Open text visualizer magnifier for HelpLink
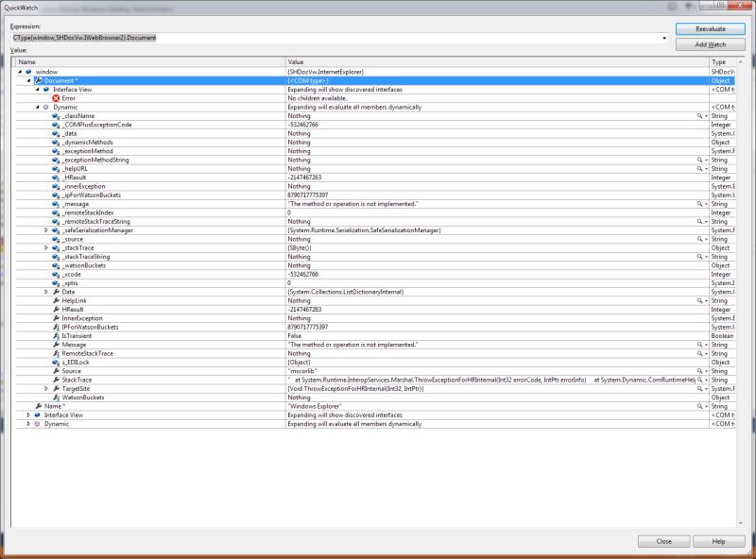 click(x=699, y=300)
